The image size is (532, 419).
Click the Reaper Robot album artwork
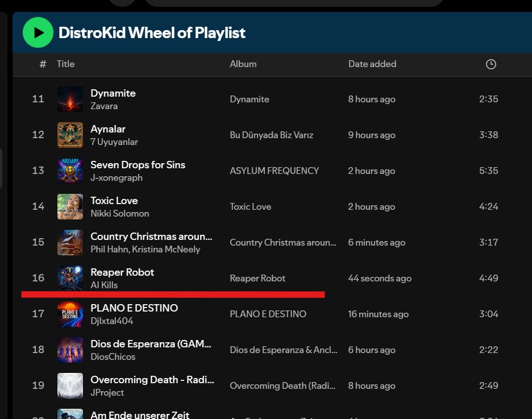(69, 278)
